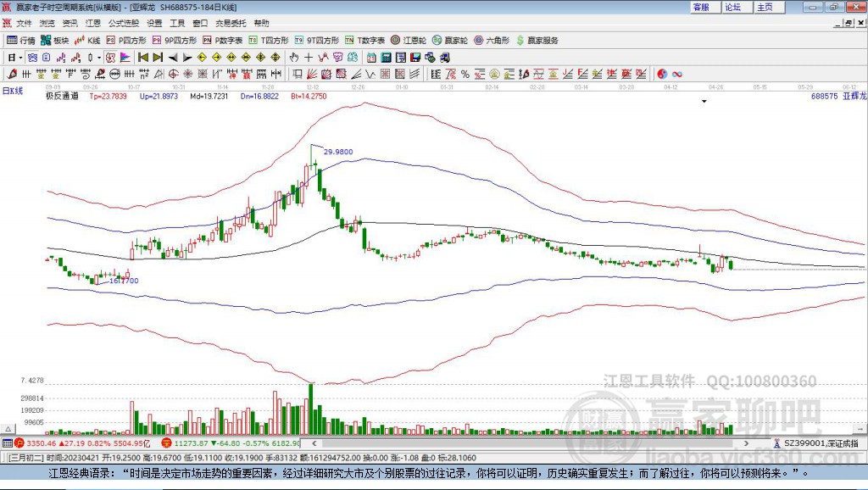The width and height of the screenshot is (868, 490).
Task: Open the T四方形 tool
Action: click(x=269, y=41)
